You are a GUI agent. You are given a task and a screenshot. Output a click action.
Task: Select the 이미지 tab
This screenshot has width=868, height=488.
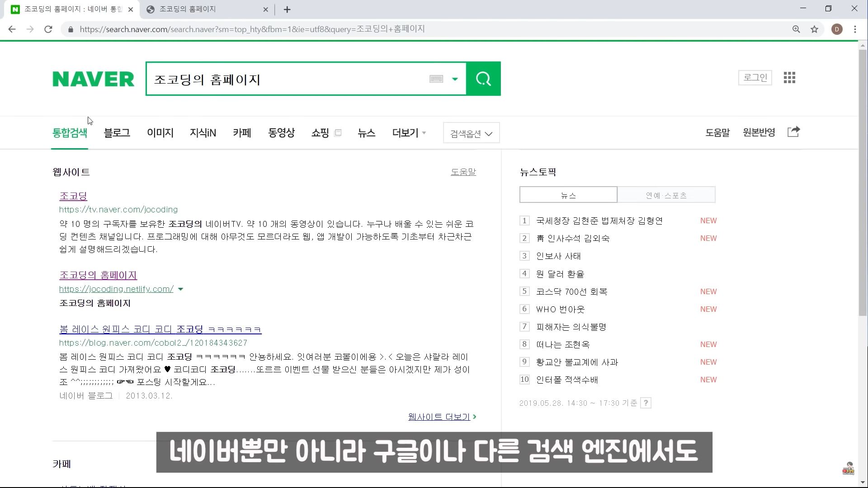point(160,133)
